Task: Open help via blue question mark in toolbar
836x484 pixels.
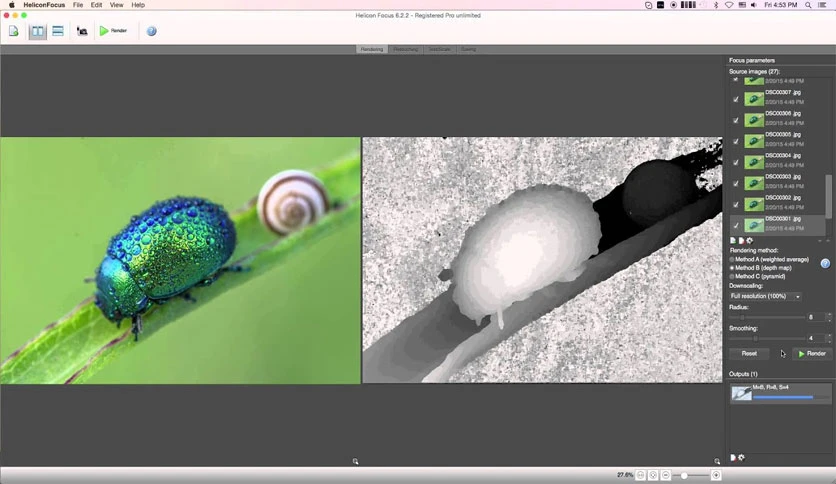Action: pyautogui.click(x=151, y=31)
